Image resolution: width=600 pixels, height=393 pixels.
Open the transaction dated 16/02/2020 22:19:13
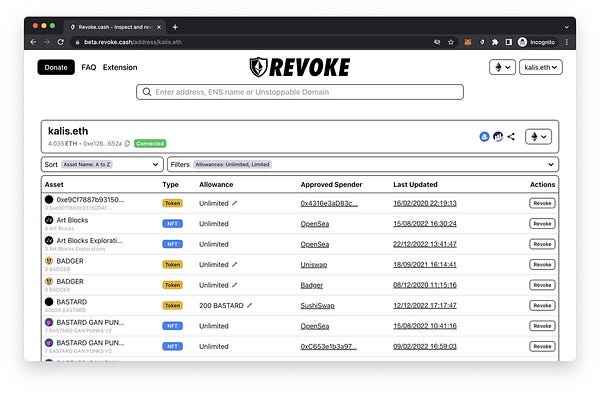pyautogui.click(x=425, y=203)
